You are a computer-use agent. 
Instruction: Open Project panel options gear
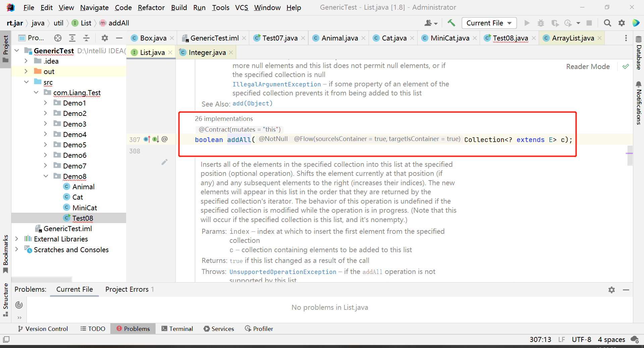point(105,38)
